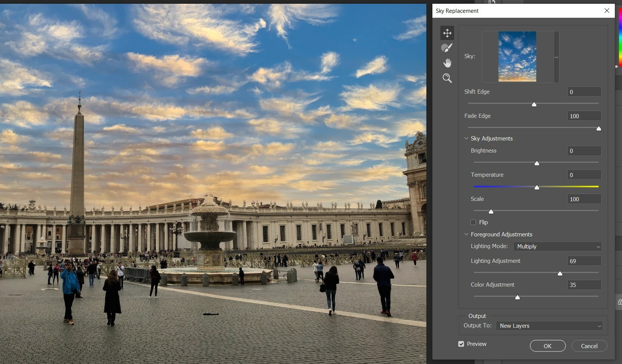Click the Brightness label
This screenshot has height=364, width=622.
point(483,151)
